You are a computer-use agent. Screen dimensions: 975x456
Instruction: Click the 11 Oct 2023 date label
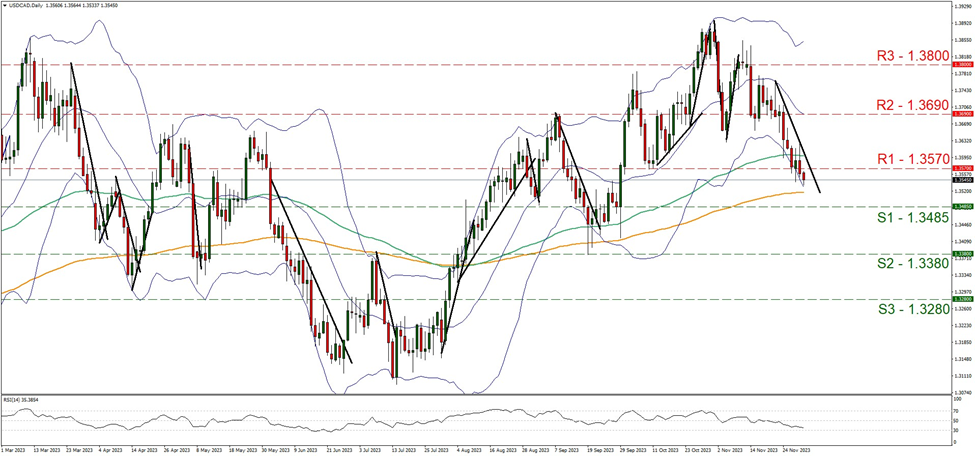[665, 449]
